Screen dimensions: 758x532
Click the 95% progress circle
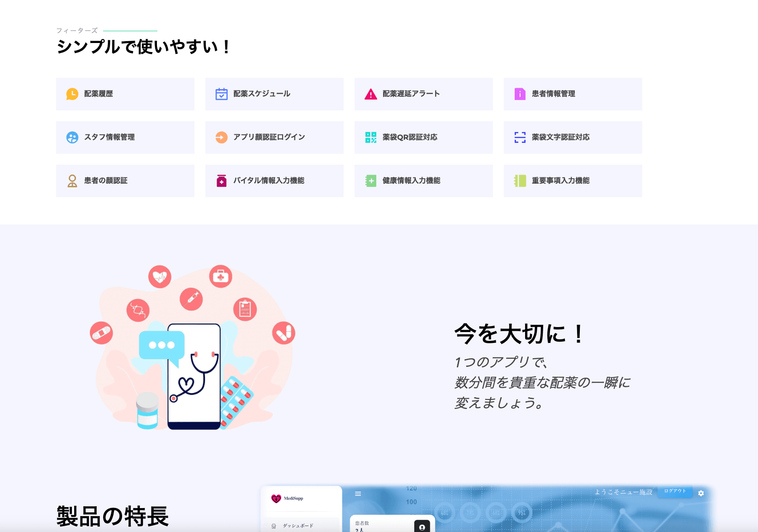tap(521, 513)
